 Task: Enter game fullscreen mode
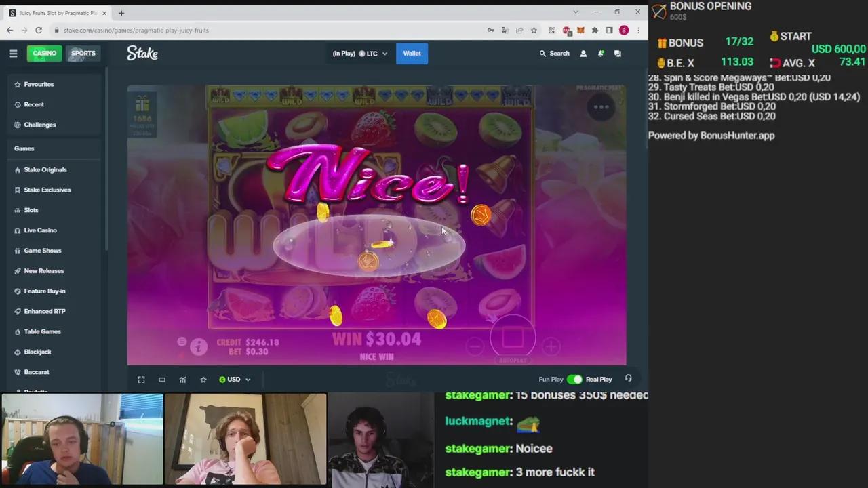141,380
